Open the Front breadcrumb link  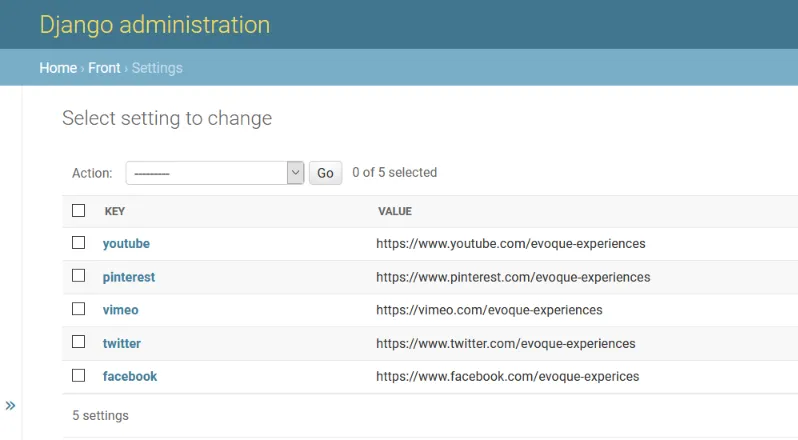click(104, 68)
